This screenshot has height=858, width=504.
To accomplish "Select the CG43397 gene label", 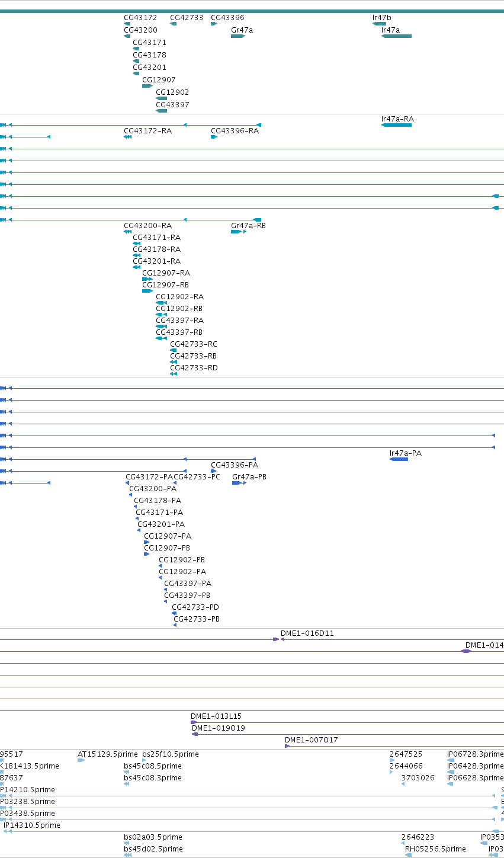I will pyautogui.click(x=172, y=105).
